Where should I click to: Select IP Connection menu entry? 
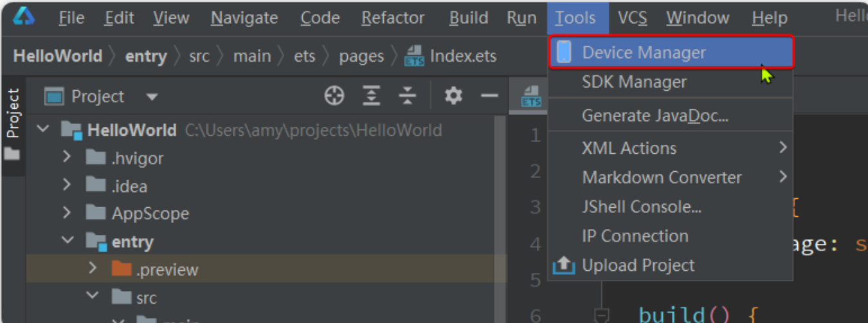coord(671,235)
